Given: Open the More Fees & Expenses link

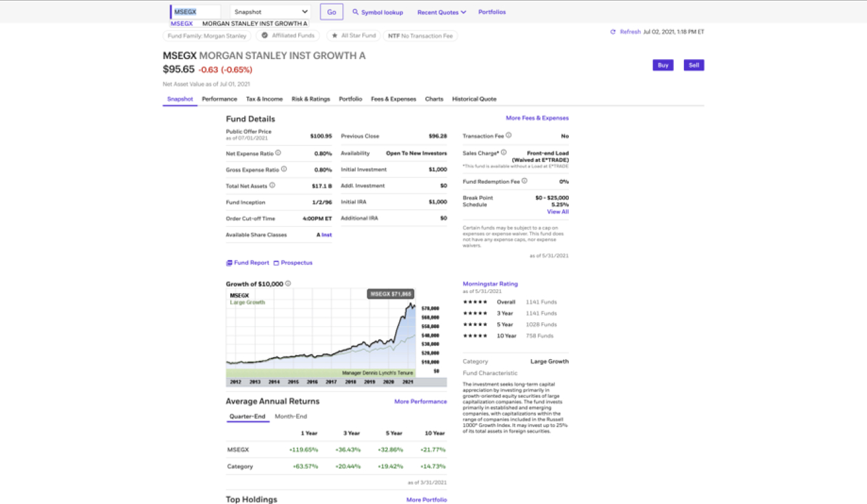Looking at the screenshot, I should [537, 118].
